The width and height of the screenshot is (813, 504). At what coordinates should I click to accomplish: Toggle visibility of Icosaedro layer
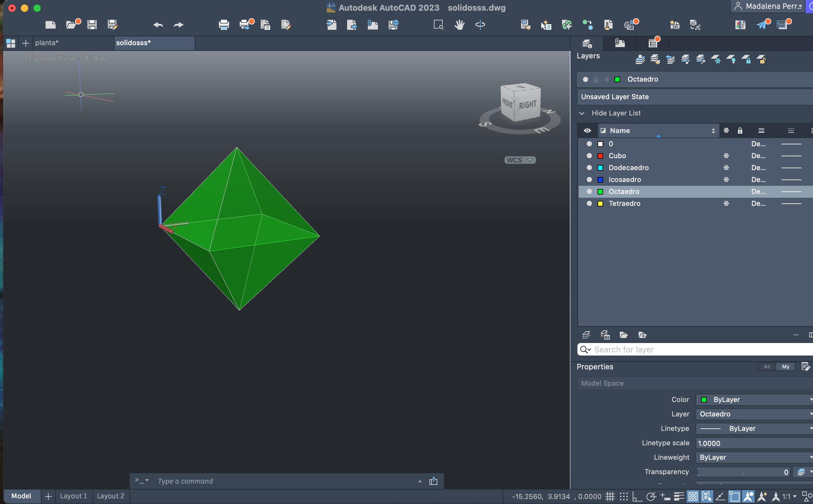click(589, 180)
